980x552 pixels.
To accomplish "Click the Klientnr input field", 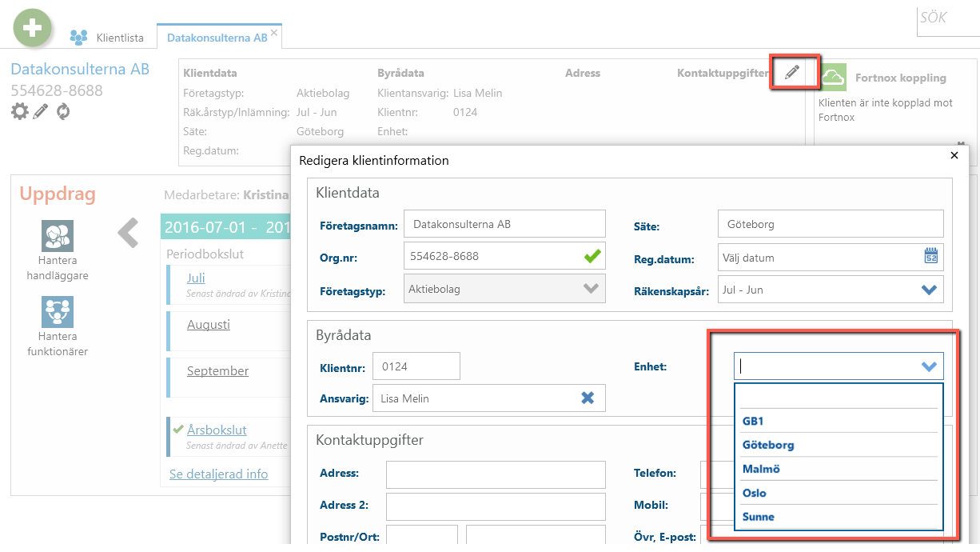I will (416, 366).
